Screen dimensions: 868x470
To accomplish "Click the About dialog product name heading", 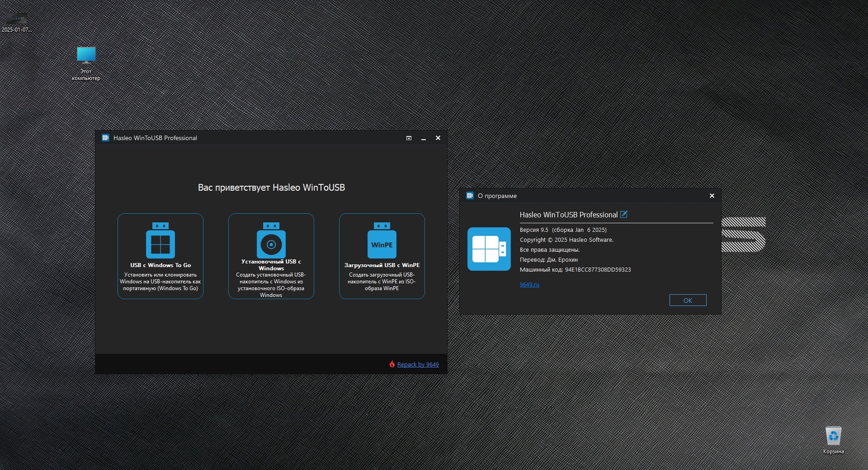I will 568,215.
